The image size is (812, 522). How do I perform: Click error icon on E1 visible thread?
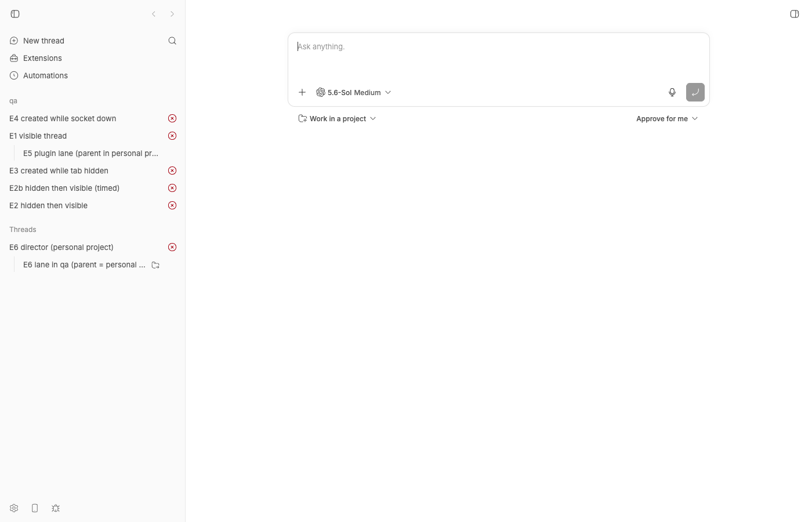[x=172, y=136]
